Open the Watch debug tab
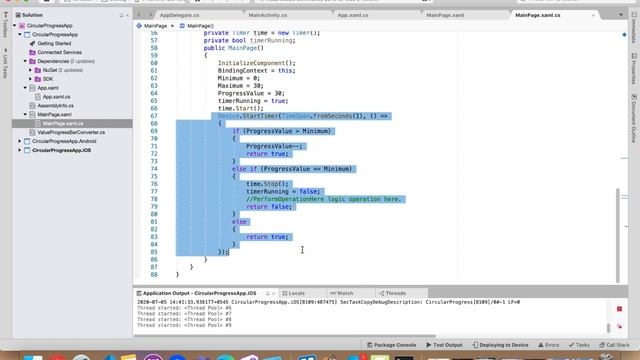Screen dimensions: 640x360 click(342, 293)
